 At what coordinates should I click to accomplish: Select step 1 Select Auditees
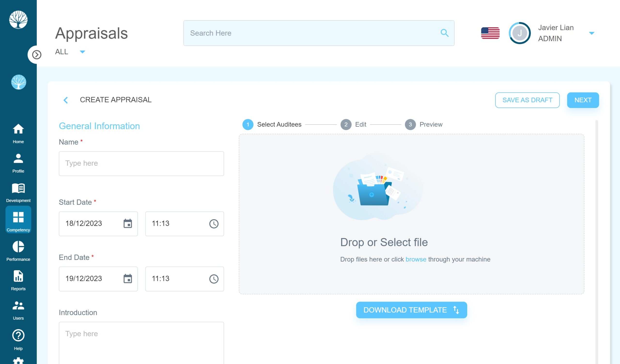[272, 124]
